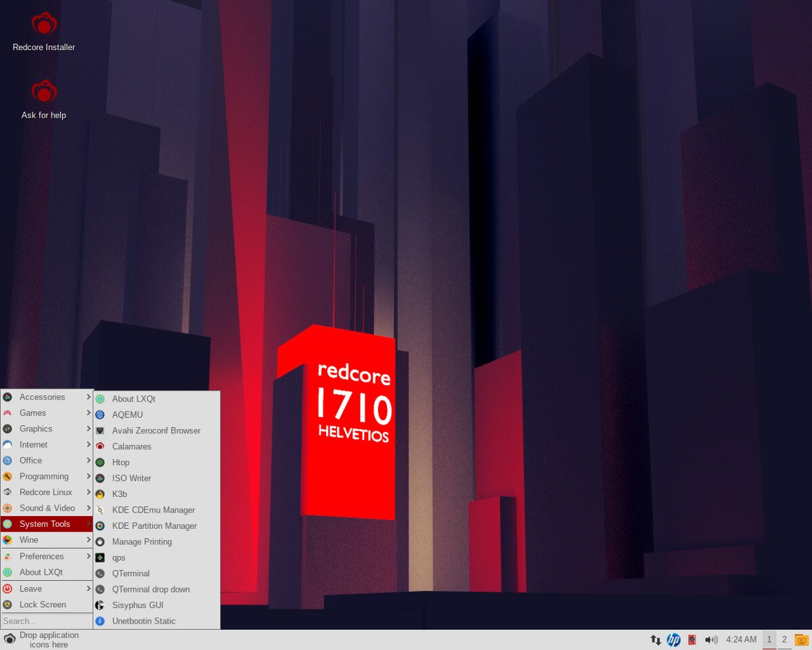The height and width of the screenshot is (650, 812).
Task: Launch QTerminal from System Tools
Action: pyautogui.click(x=131, y=573)
